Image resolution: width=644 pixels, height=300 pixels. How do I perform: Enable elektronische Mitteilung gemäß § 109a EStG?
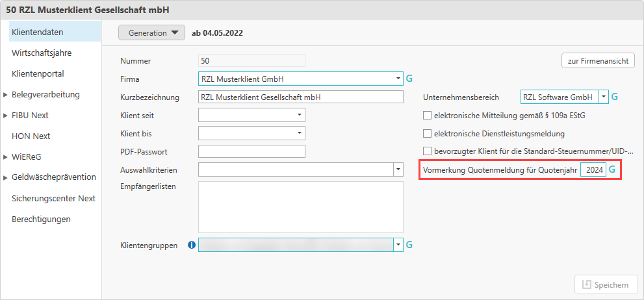(x=428, y=116)
